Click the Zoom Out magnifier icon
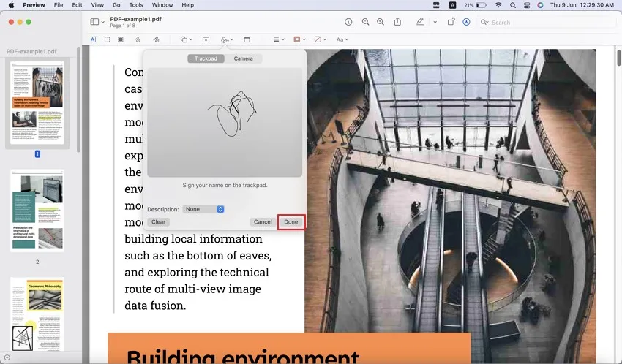Image resolution: width=622 pixels, height=364 pixels. point(365,23)
